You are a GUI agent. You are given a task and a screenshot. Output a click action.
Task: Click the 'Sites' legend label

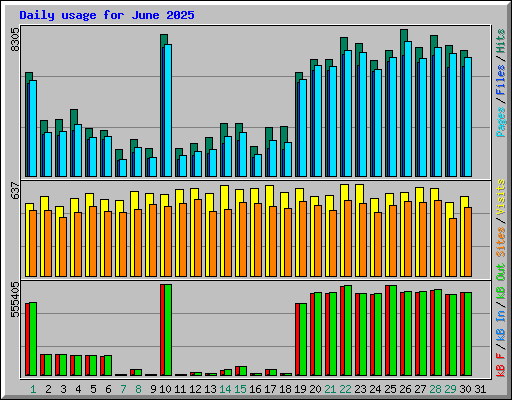click(501, 242)
